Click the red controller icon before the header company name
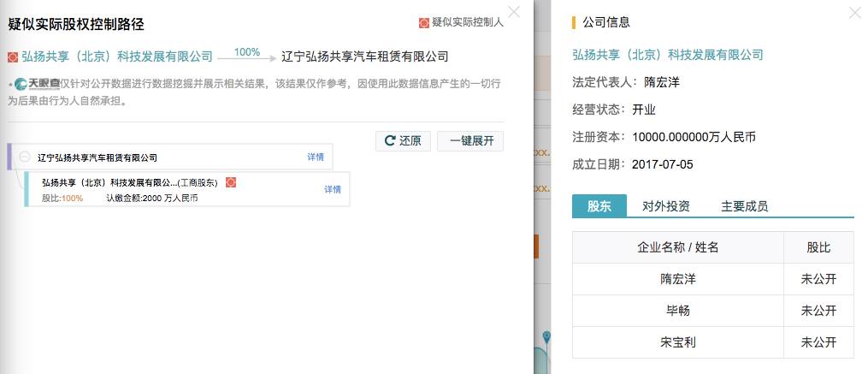The image size is (868, 374). pyautogui.click(x=13, y=56)
